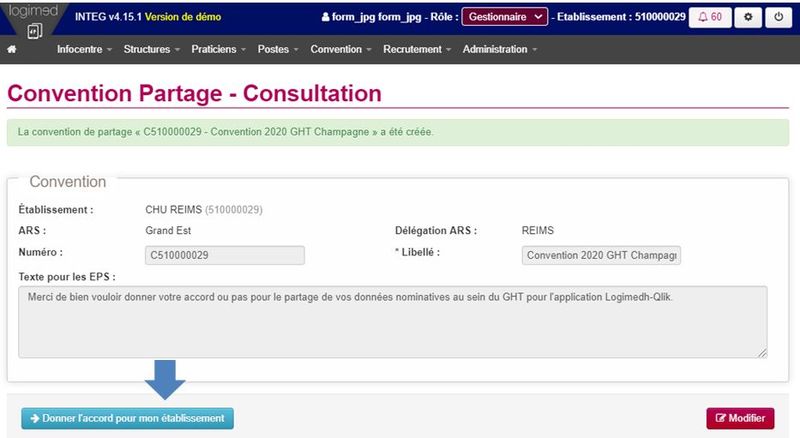The height and width of the screenshot is (438, 800).
Task: Open notifications bell showing 60
Action: (x=710, y=17)
